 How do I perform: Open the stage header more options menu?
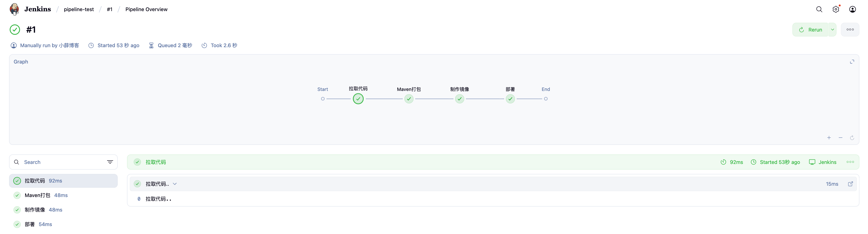[850, 162]
